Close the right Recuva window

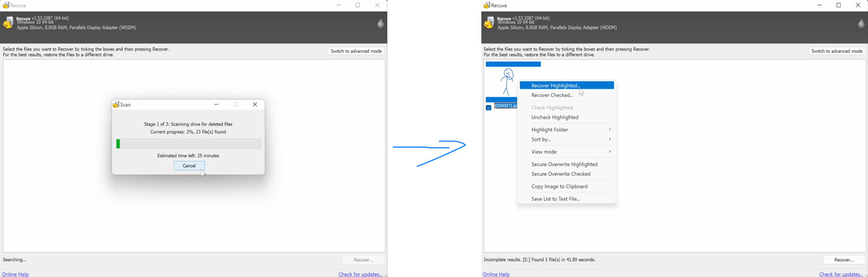click(858, 5)
